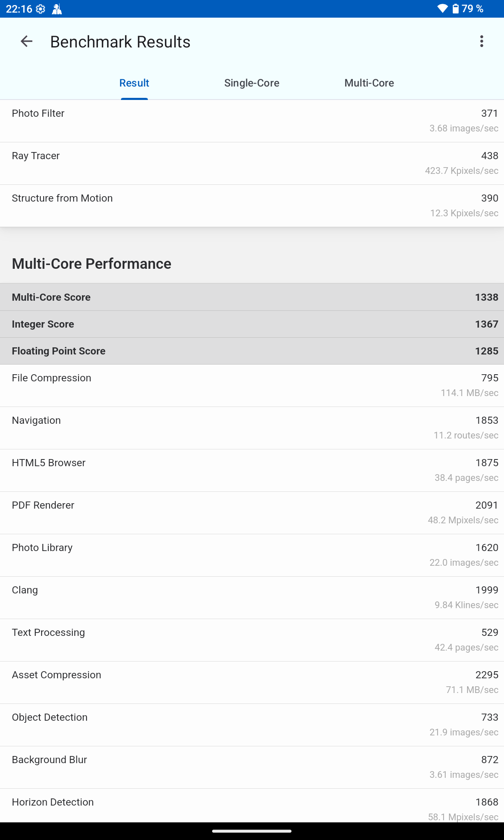Image resolution: width=504 pixels, height=840 pixels.
Task: Tap the bottom home gesture bar
Action: [x=252, y=831]
